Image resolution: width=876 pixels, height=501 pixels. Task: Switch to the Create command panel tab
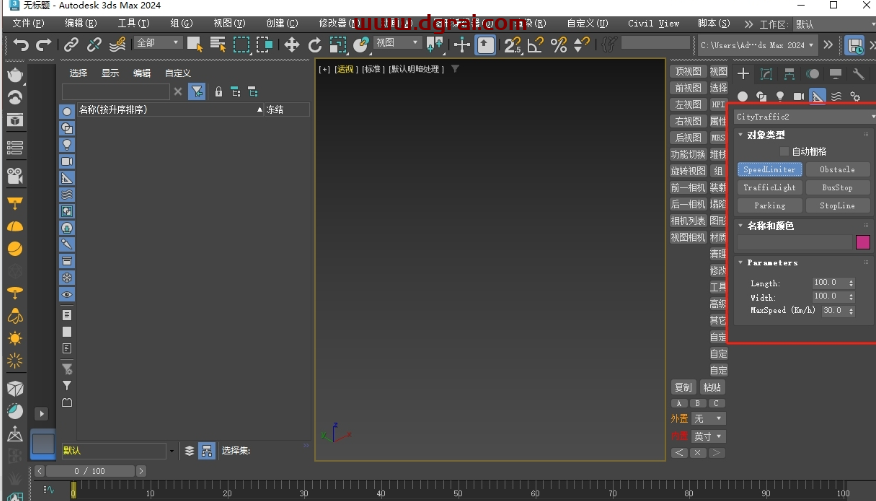click(743, 74)
